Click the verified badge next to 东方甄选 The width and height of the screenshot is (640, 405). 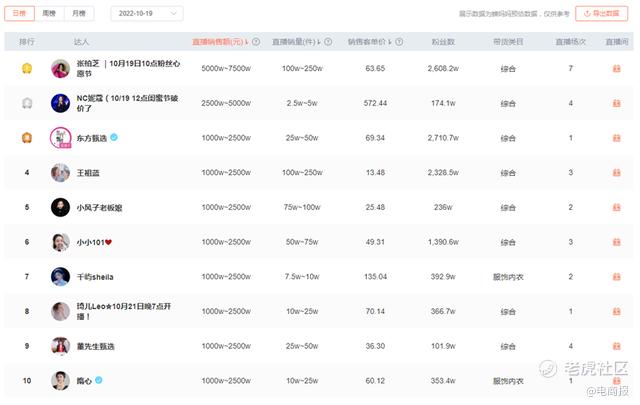point(113,138)
